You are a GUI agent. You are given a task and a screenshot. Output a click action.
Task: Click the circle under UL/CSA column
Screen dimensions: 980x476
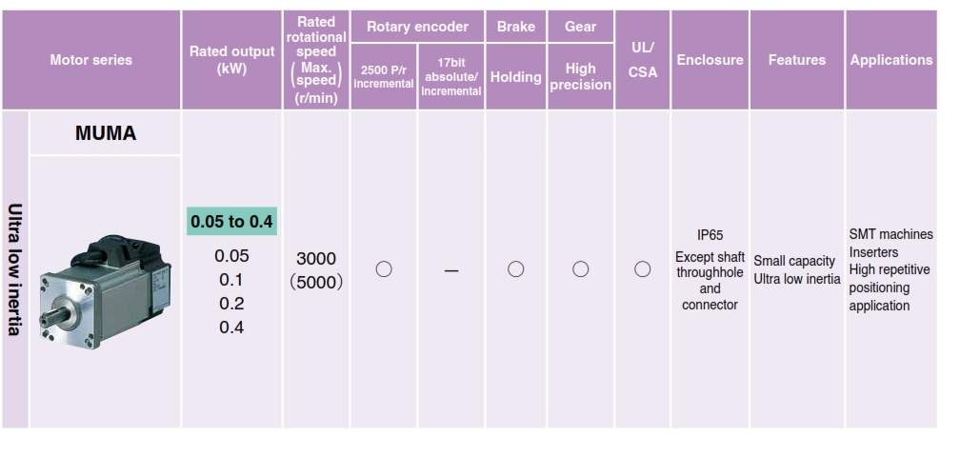coord(643,269)
